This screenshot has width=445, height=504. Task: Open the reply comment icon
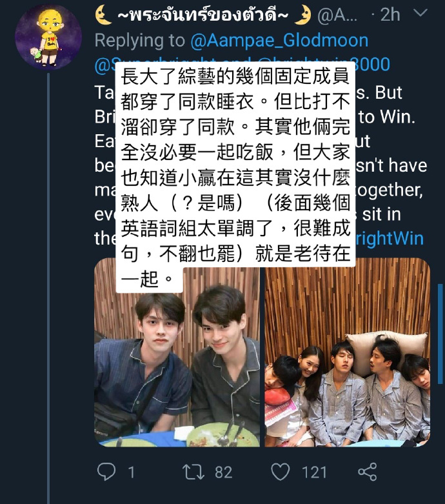[x=106, y=472]
